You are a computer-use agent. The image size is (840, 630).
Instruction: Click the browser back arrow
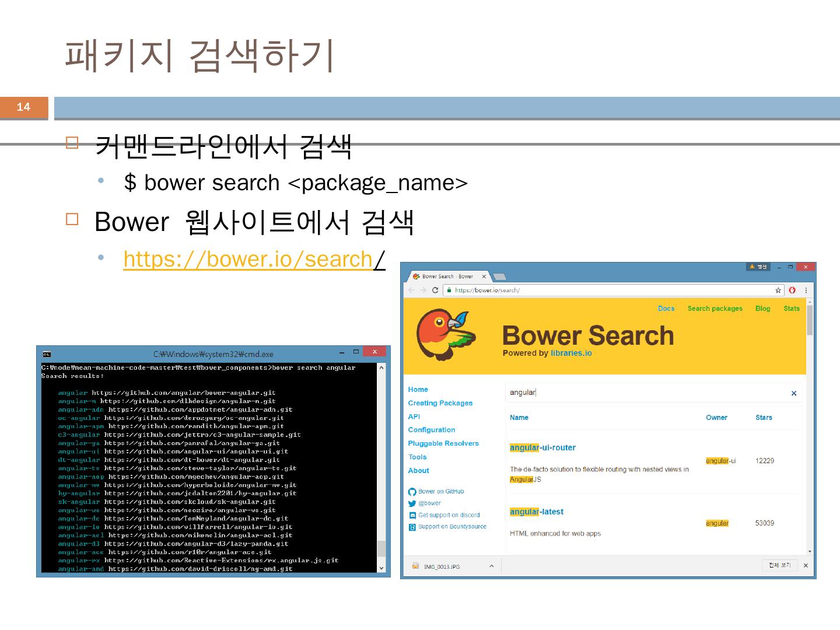[412, 290]
